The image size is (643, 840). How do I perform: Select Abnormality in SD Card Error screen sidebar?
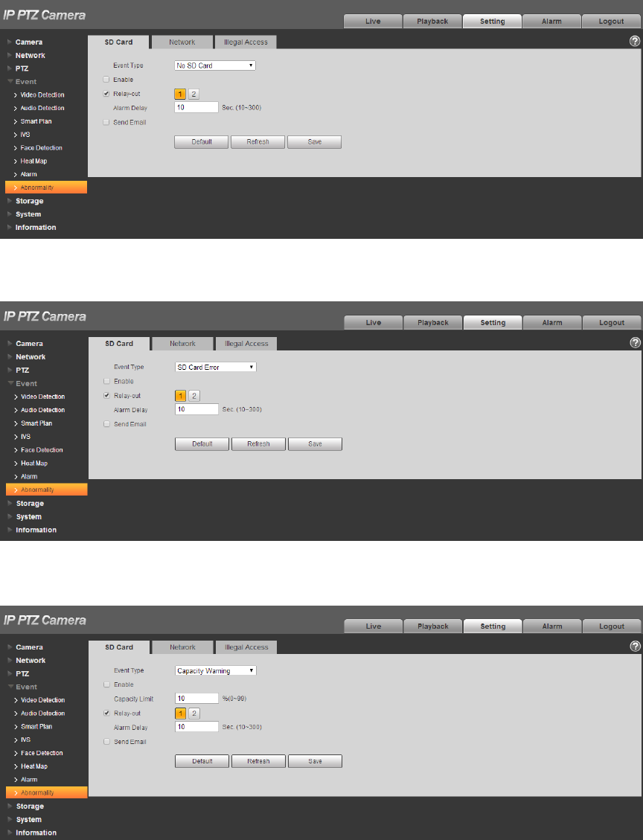[47, 490]
